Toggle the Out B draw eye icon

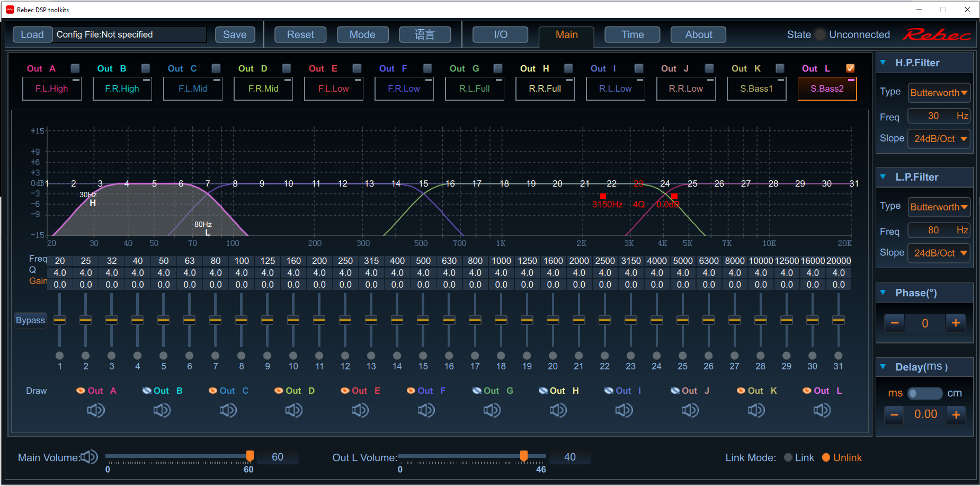pos(147,391)
